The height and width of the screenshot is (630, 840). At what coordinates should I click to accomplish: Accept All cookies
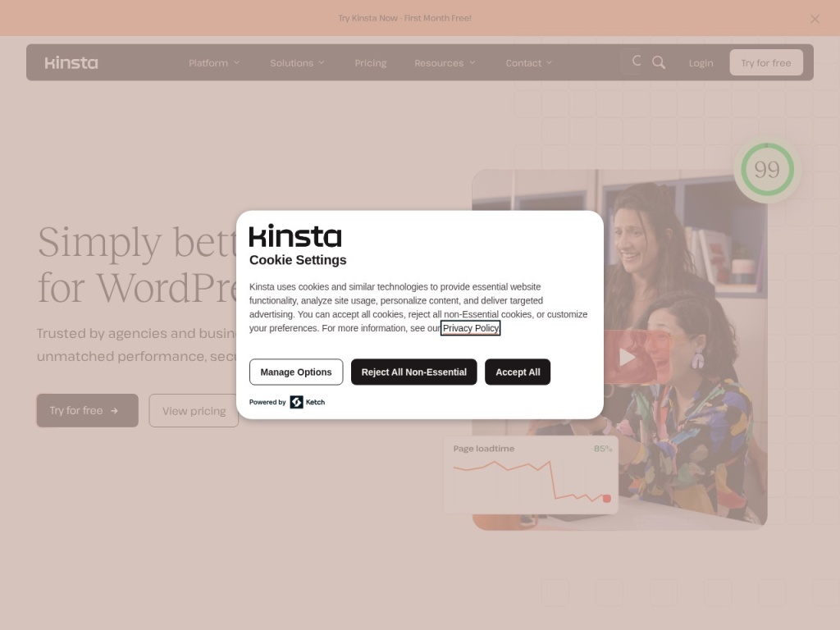click(518, 372)
